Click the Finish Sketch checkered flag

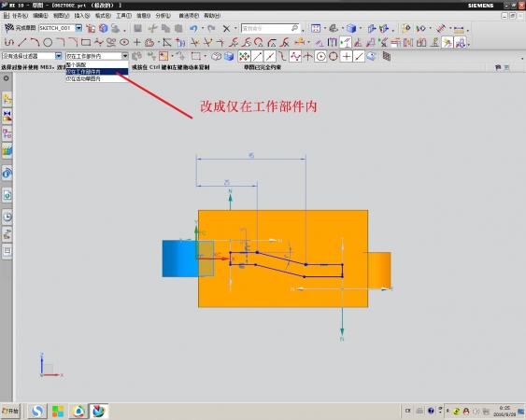point(8,28)
